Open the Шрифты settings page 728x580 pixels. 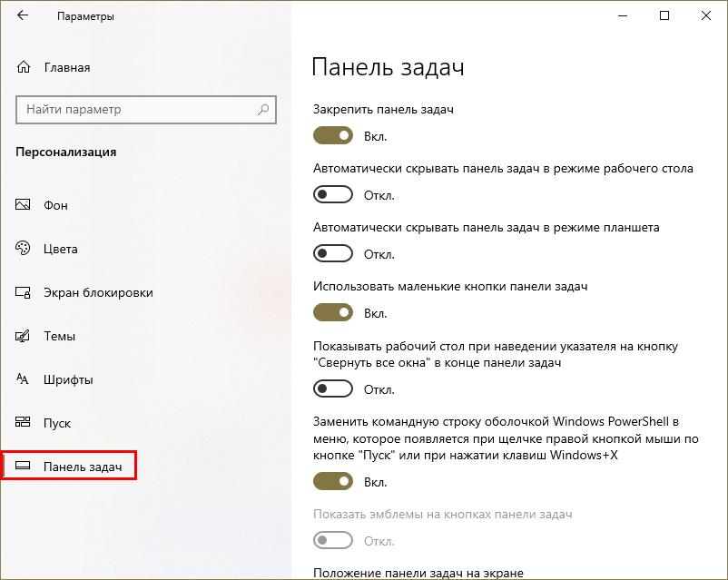tap(68, 379)
